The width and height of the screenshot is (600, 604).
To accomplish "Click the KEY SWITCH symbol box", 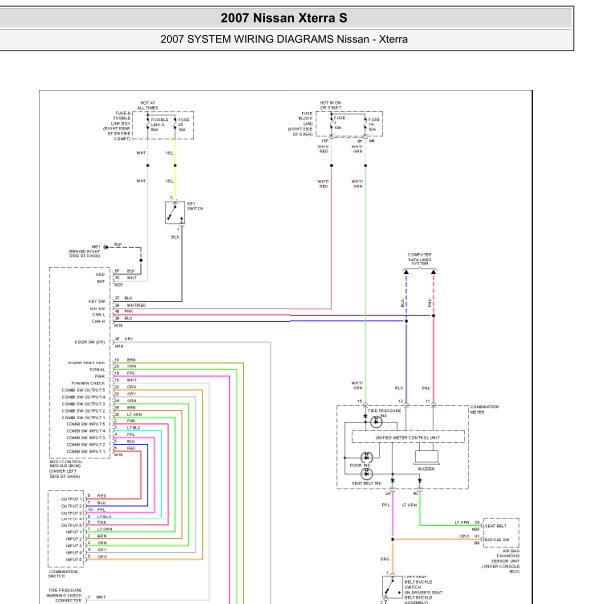I will (x=175, y=212).
